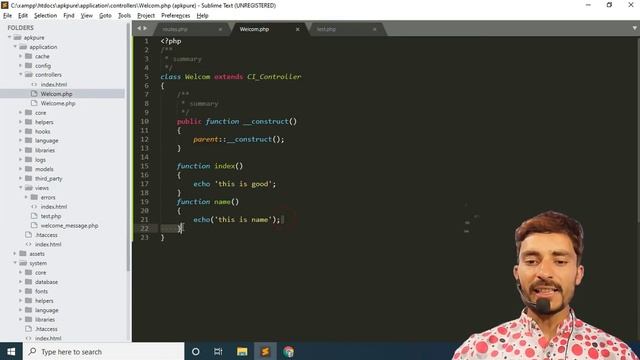640x360 pixels.
Task: Select the language folder under system
Action: click(47, 310)
